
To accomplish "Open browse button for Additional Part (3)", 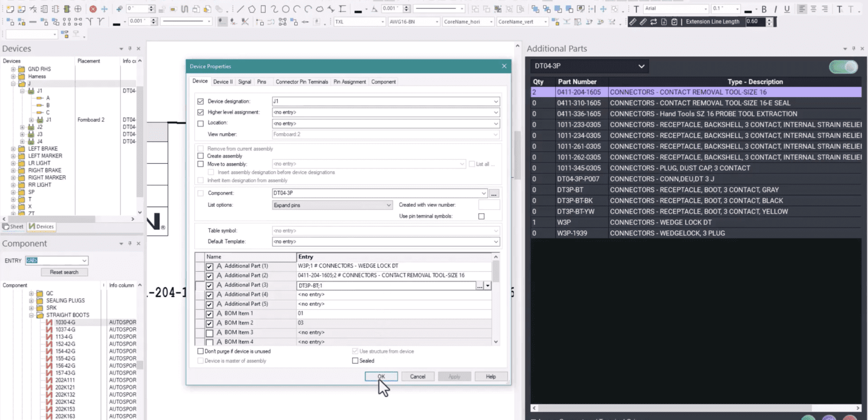I will (479, 286).
